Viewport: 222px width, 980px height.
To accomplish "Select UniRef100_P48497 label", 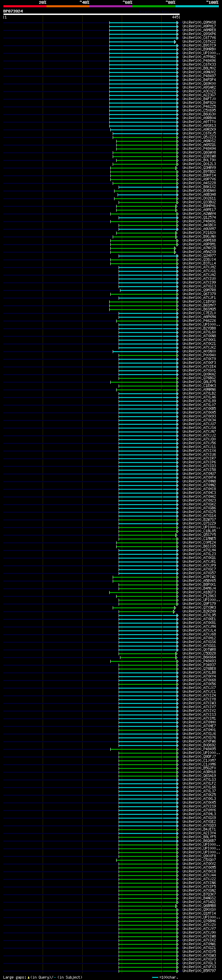I will (199, 76).
